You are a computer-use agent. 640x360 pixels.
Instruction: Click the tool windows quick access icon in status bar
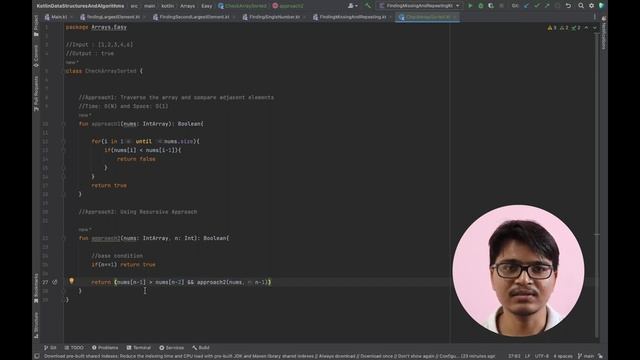coord(37,356)
